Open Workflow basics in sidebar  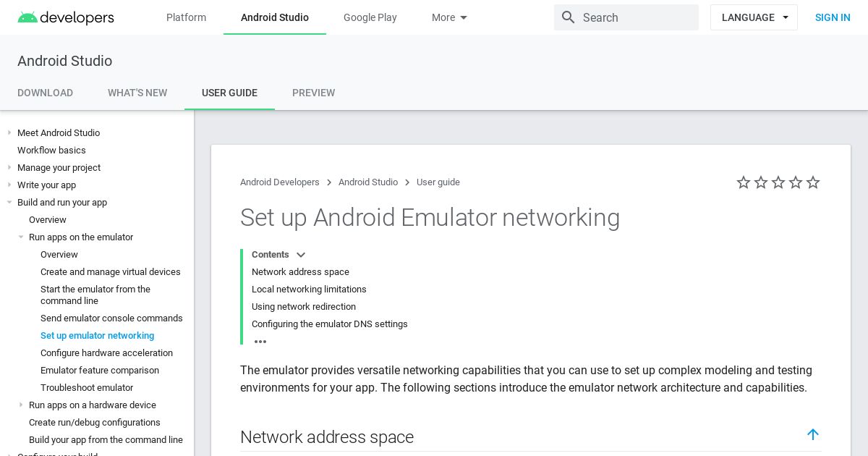(x=51, y=151)
